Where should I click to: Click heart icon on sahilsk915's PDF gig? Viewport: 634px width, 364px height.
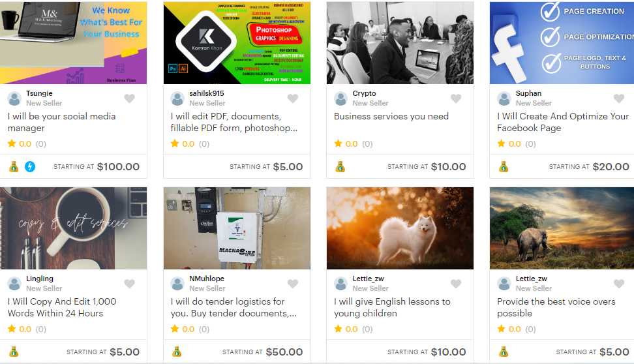(x=293, y=99)
